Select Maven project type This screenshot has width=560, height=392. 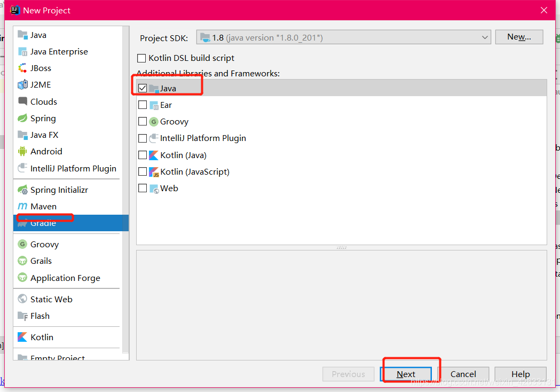tap(68, 206)
